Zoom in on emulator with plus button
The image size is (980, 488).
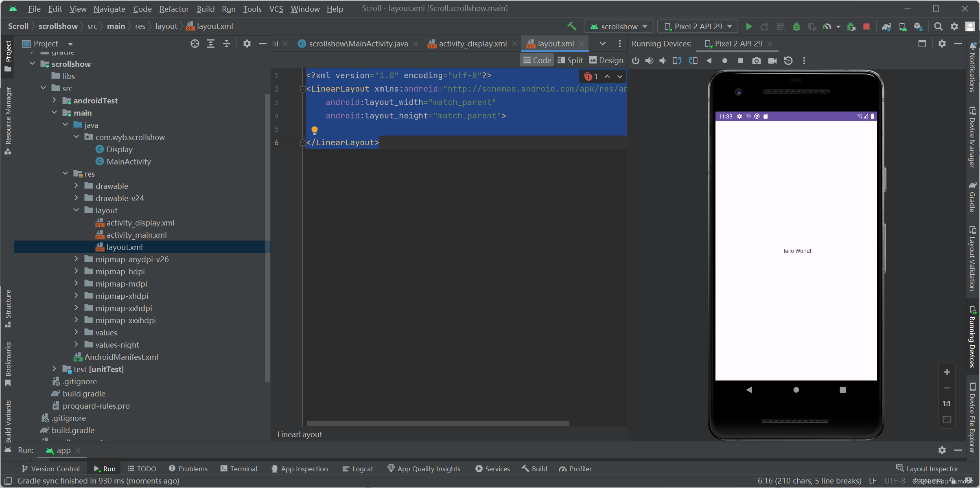947,372
